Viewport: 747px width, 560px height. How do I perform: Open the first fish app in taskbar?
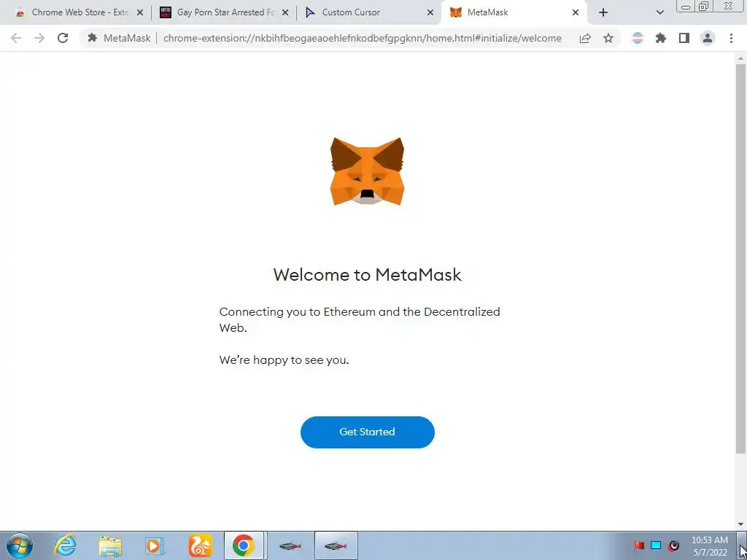coord(290,545)
